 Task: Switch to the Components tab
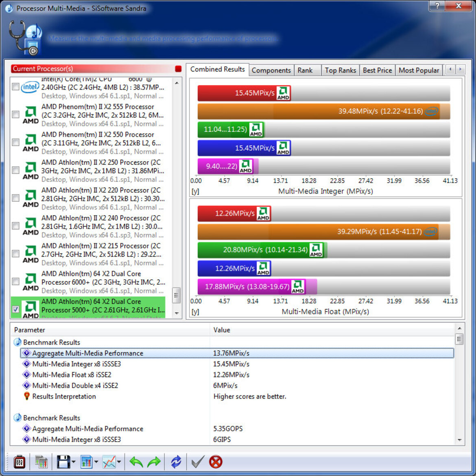[x=271, y=70]
